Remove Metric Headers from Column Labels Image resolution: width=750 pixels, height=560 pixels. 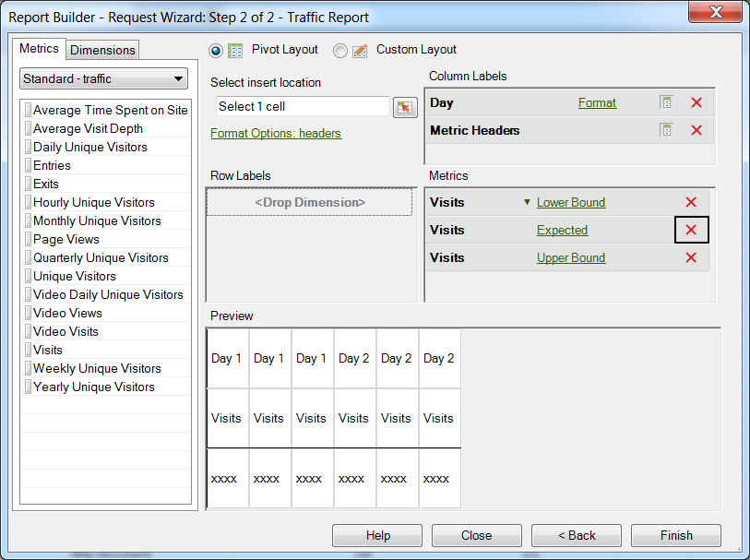(x=696, y=130)
